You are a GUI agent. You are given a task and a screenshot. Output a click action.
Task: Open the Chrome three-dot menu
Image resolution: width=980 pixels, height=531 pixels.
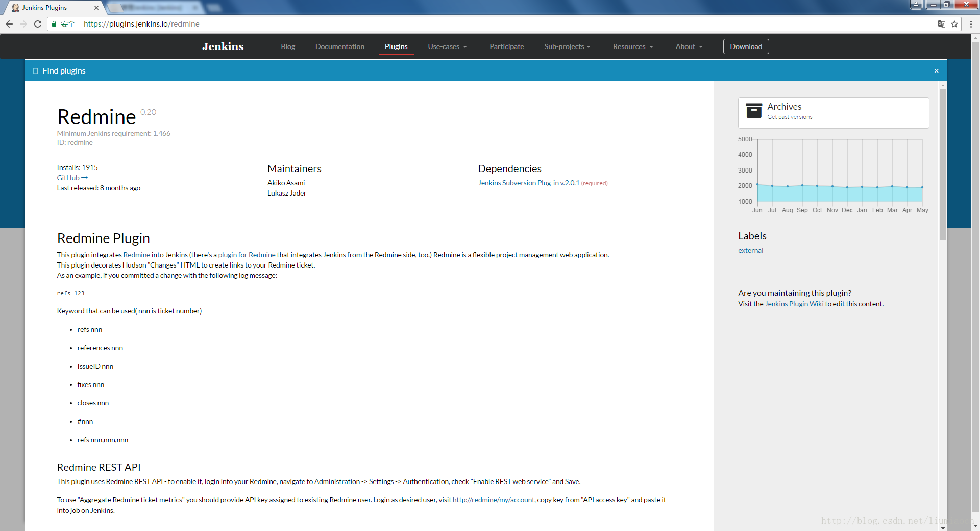coord(971,24)
